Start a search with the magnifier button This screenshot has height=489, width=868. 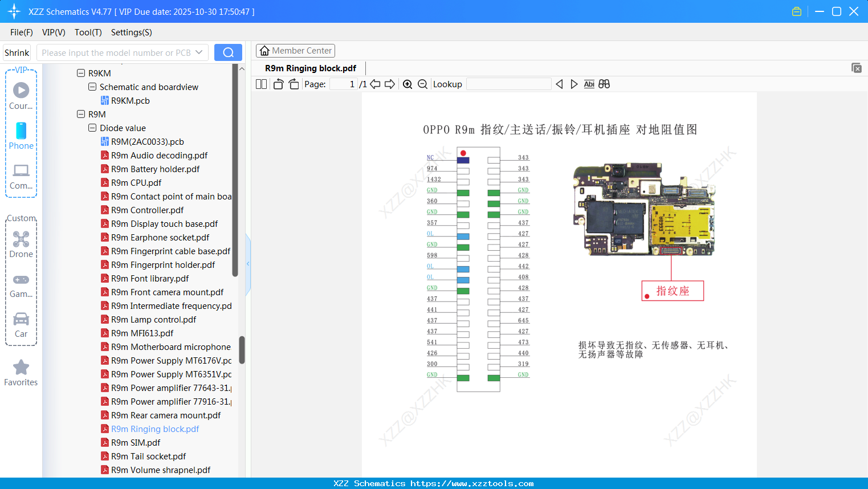tap(228, 52)
